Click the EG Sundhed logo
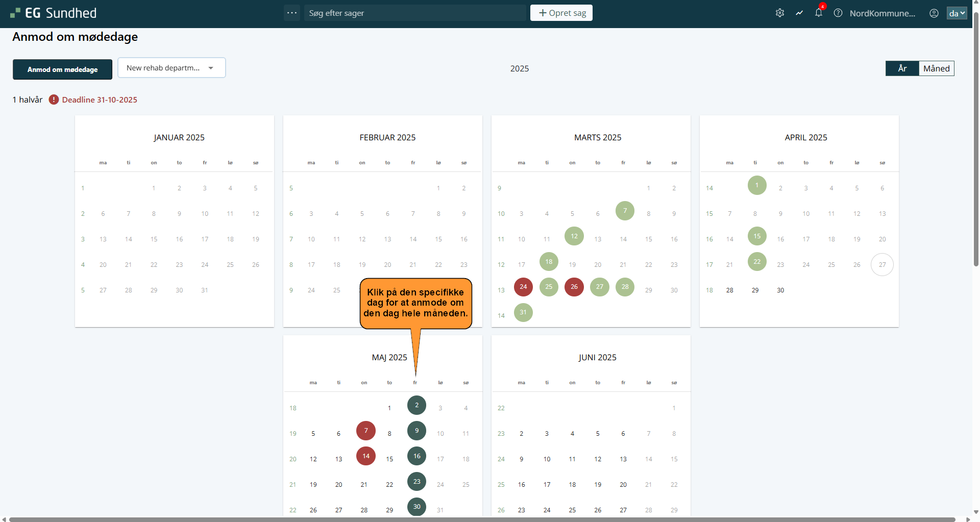 pyautogui.click(x=53, y=13)
